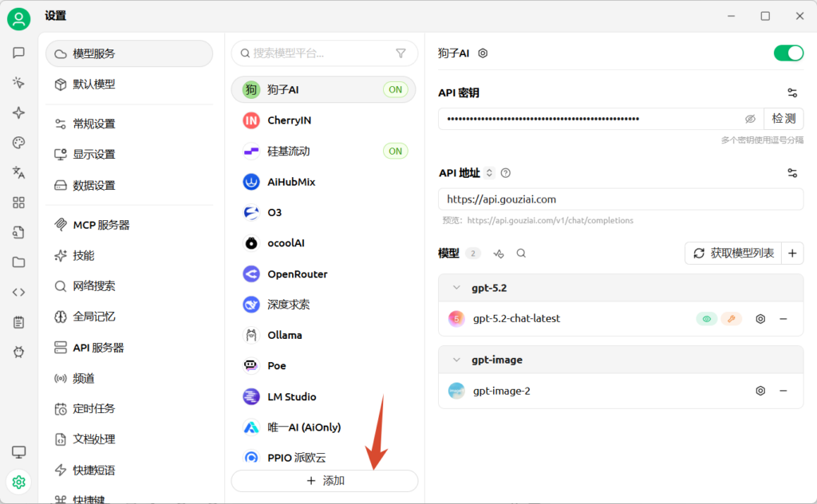Select the 深度求索 provider
The width and height of the screenshot is (817, 504).
tap(324, 305)
